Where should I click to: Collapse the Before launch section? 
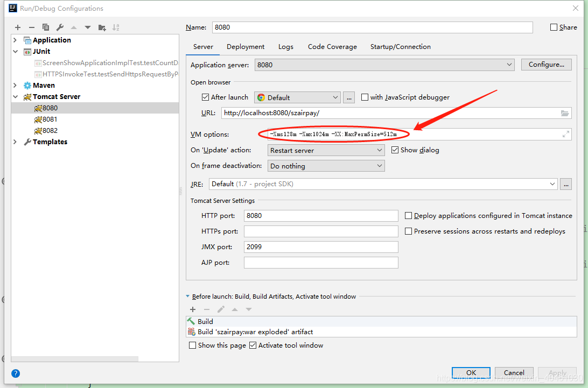187,296
